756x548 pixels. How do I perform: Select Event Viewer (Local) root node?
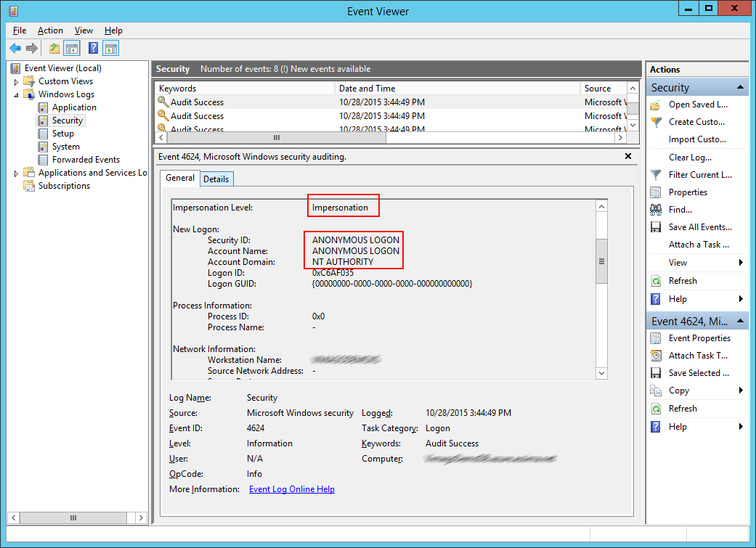coord(63,68)
